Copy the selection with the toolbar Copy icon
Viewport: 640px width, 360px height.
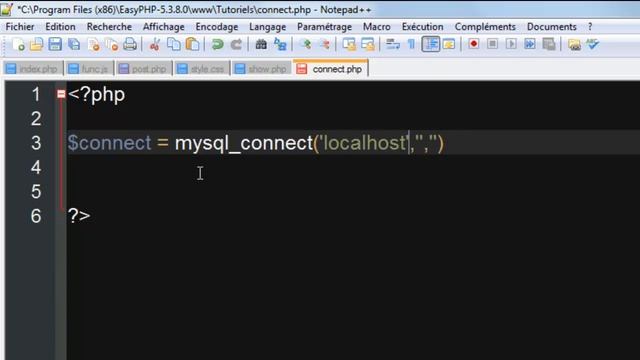coord(174,44)
